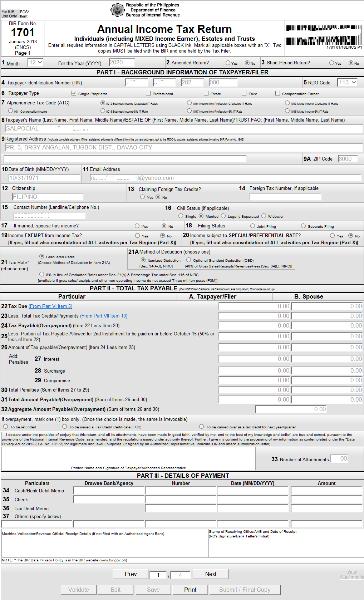
Task: Select Joint Filing status
Action: pos(252,226)
